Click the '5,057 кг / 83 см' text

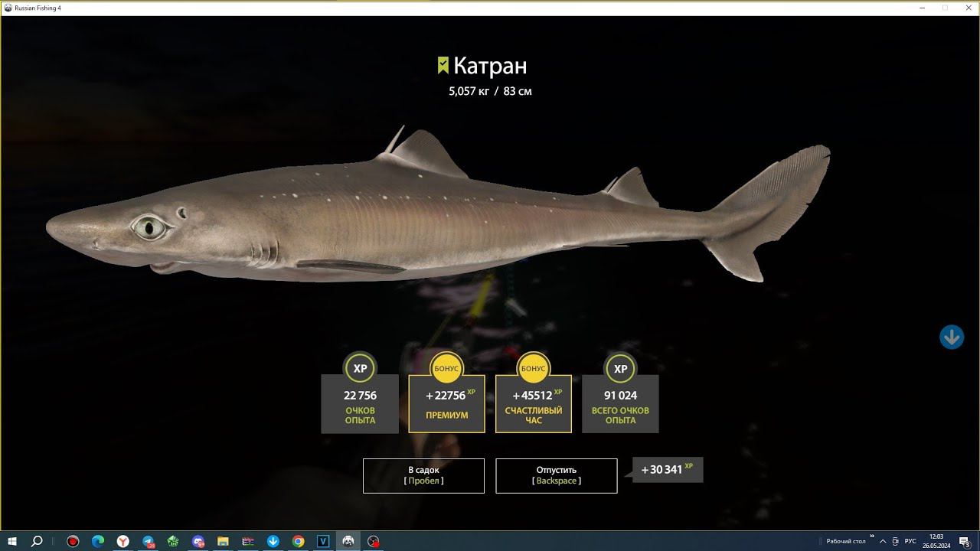tap(490, 91)
